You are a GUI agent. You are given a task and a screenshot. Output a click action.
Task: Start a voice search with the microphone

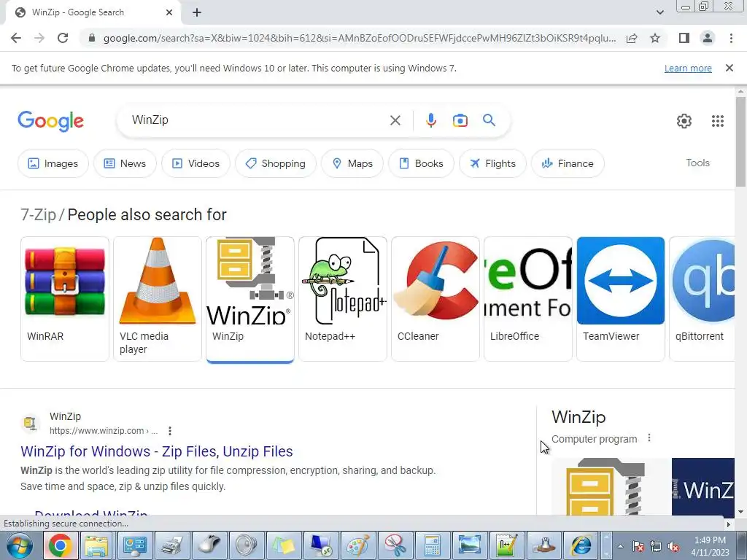(x=430, y=120)
